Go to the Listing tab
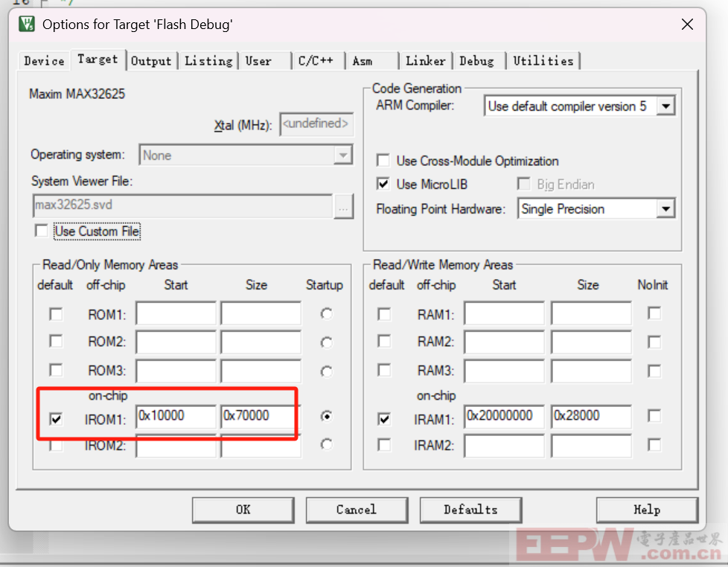This screenshot has height=567, width=728. coord(208,61)
